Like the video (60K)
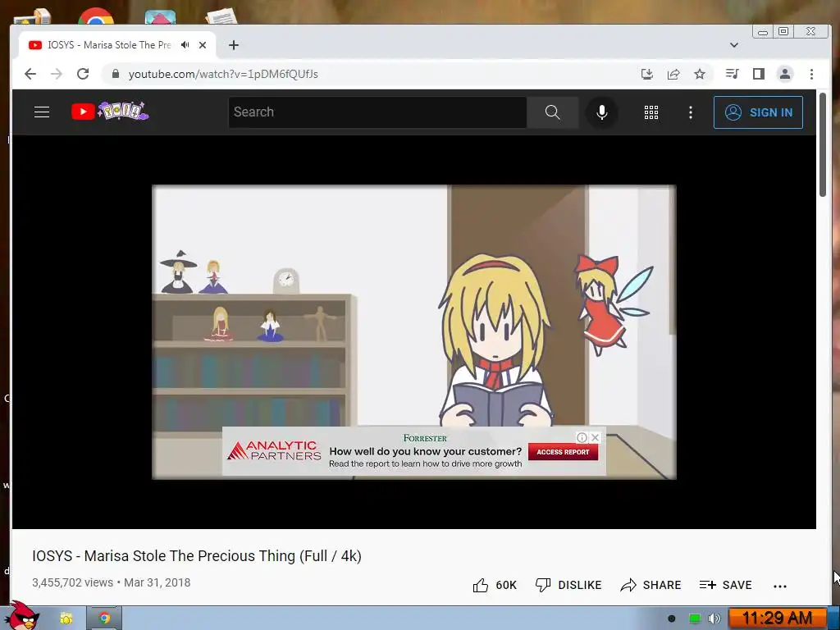This screenshot has height=630, width=840. (495, 585)
